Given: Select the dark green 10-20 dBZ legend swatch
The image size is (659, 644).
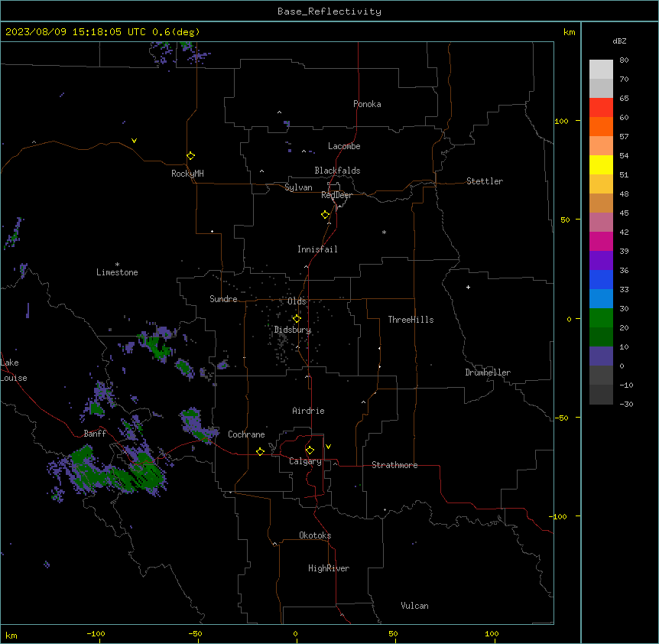Looking at the screenshot, I should coord(601,337).
